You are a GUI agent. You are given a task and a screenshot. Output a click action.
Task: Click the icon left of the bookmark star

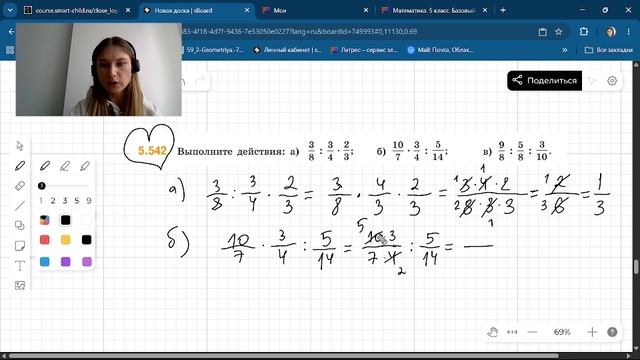pos(542,31)
